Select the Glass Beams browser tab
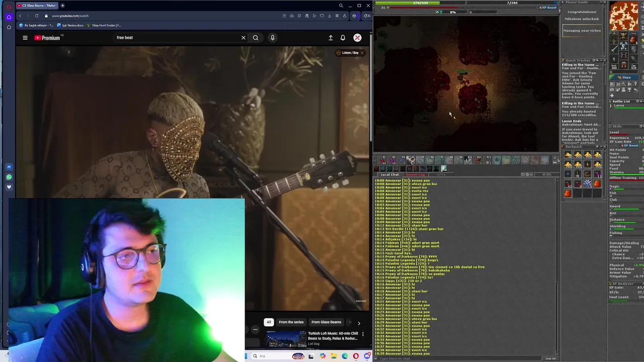This screenshot has width=644, height=362. pos(38,6)
